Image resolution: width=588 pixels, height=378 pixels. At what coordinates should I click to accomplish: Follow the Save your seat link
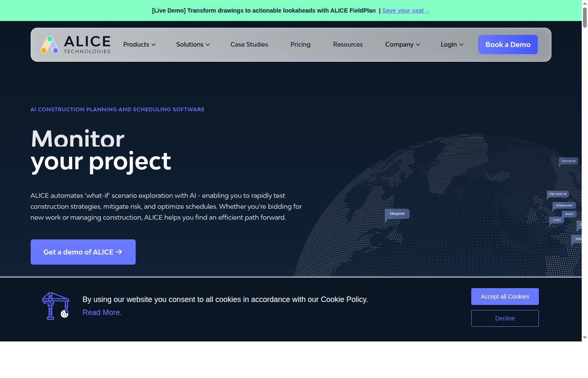click(406, 10)
